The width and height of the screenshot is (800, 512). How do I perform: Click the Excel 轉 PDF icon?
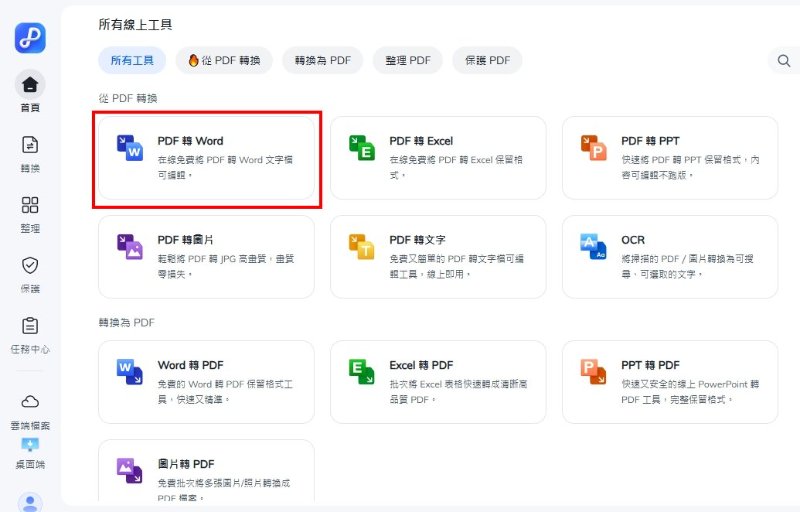click(362, 372)
